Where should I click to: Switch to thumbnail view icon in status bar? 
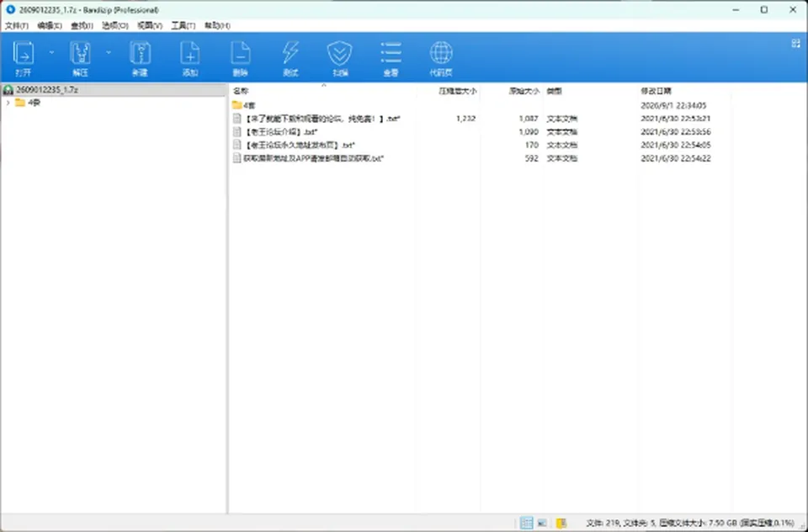coord(542,523)
